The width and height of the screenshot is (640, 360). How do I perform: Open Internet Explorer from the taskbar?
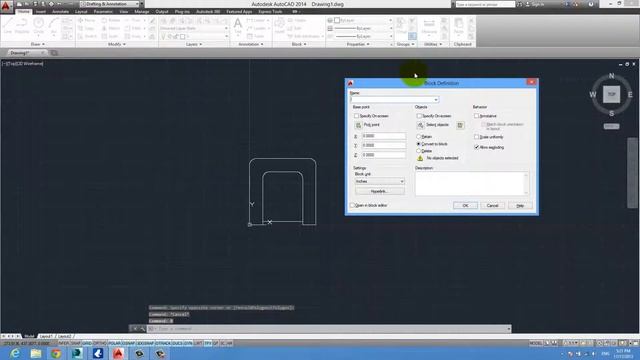click(x=15, y=353)
